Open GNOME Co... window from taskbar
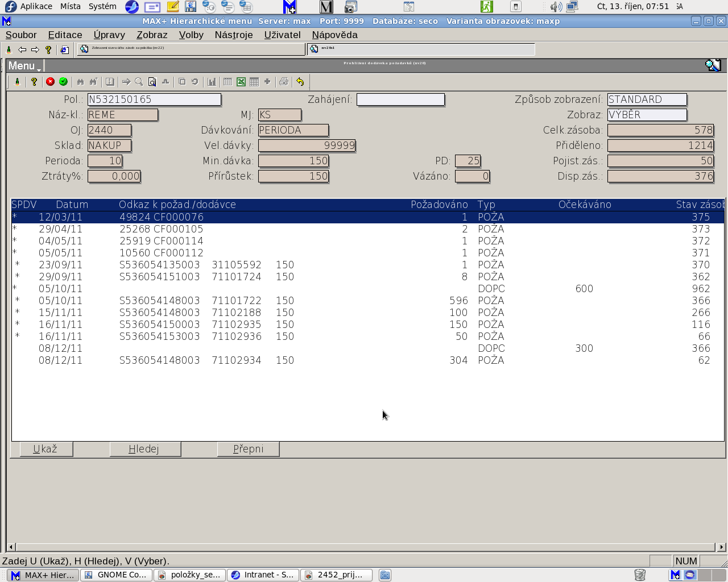 [x=116, y=575]
